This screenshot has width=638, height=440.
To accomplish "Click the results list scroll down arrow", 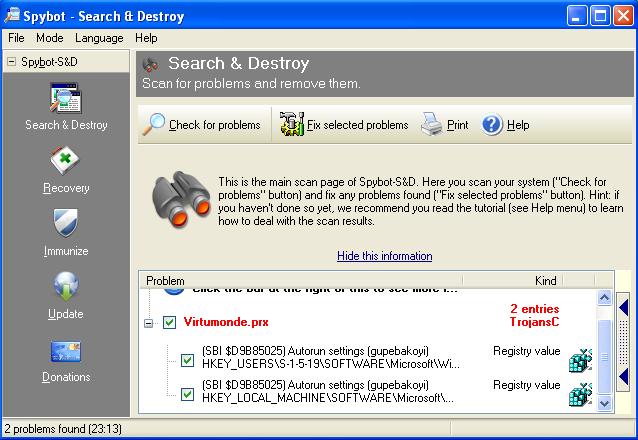I will point(605,403).
